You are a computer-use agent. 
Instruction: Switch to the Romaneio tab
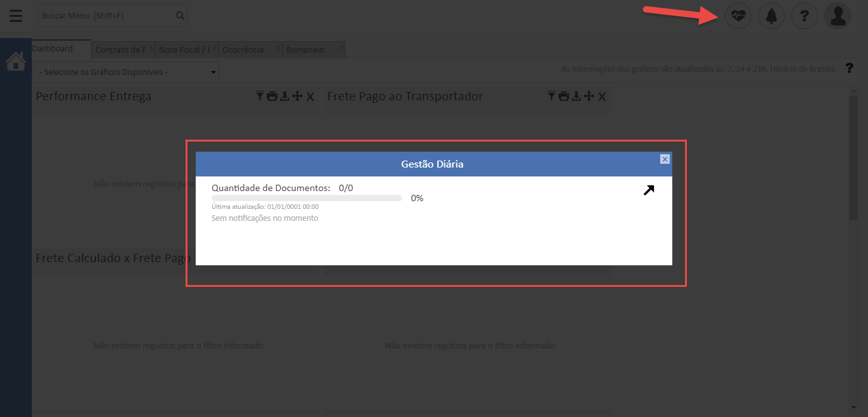(x=306, y=50)
